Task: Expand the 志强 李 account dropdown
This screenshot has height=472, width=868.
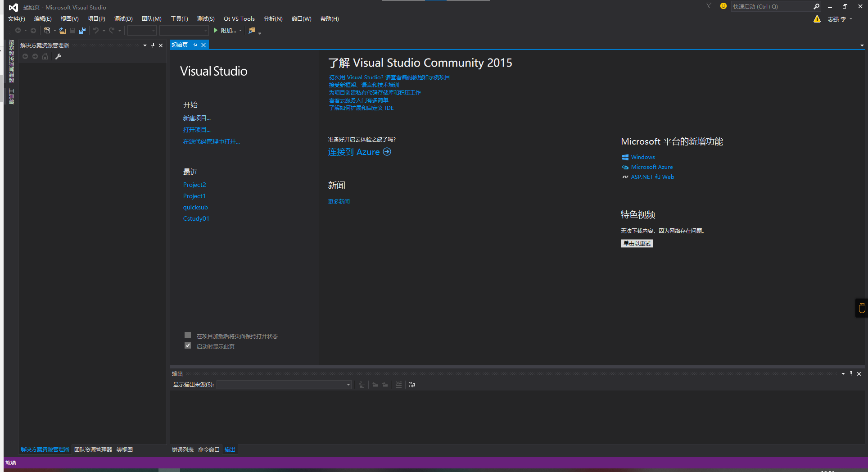Action: coord(851,19)
